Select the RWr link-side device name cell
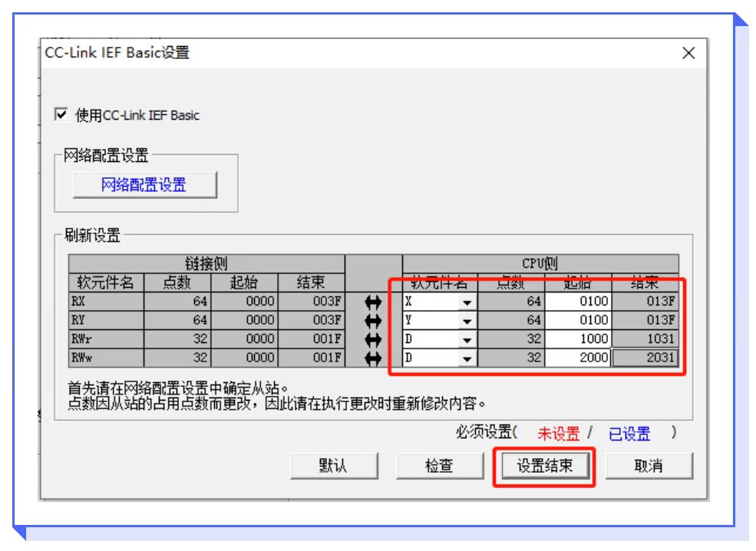 point(106,339)
